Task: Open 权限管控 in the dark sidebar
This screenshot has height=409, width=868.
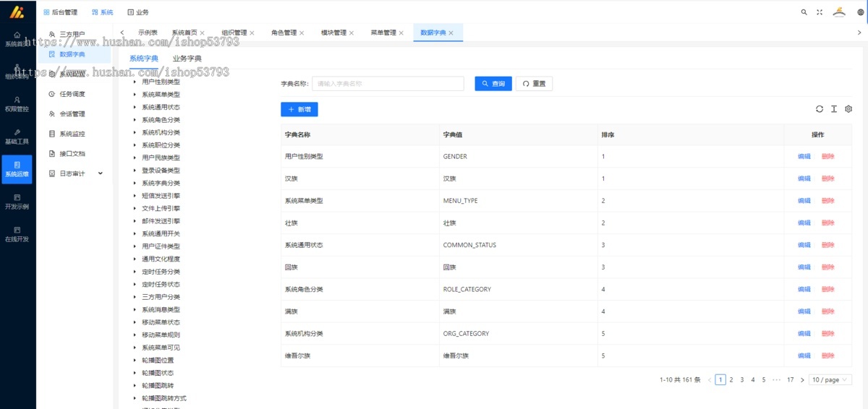Action: (17, 104)
